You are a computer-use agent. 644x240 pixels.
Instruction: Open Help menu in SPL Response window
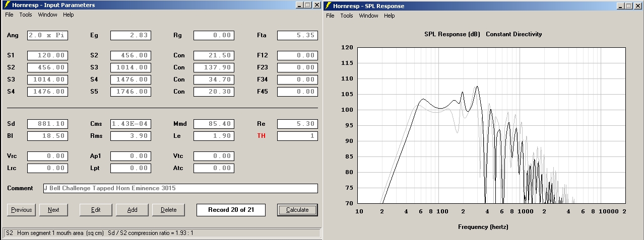click(390, 16)
